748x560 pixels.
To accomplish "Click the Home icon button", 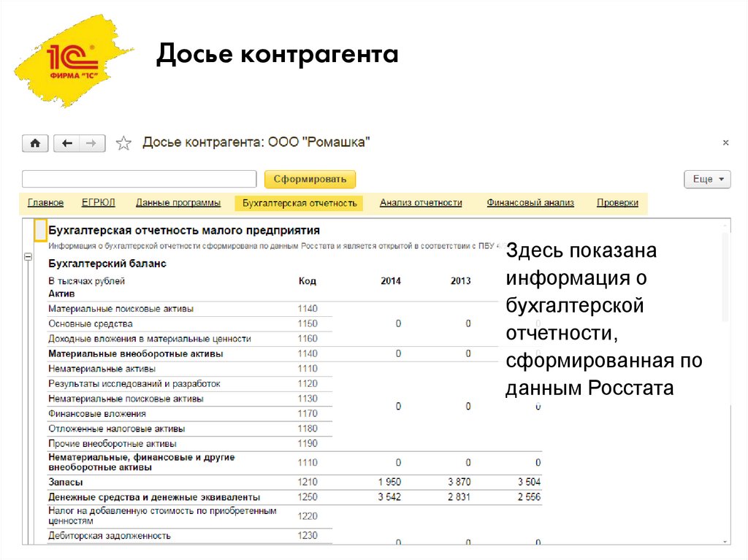I will tap(35, 143).
